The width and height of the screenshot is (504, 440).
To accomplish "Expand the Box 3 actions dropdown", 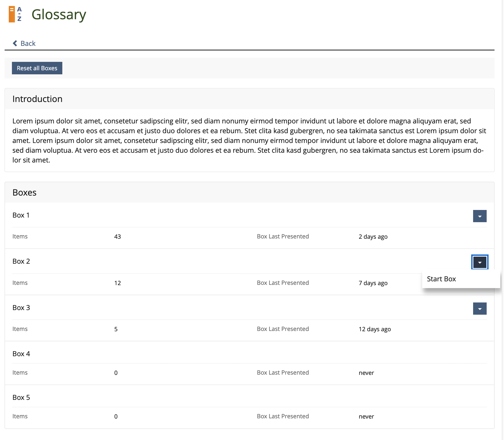I will [x=479, y=309].
